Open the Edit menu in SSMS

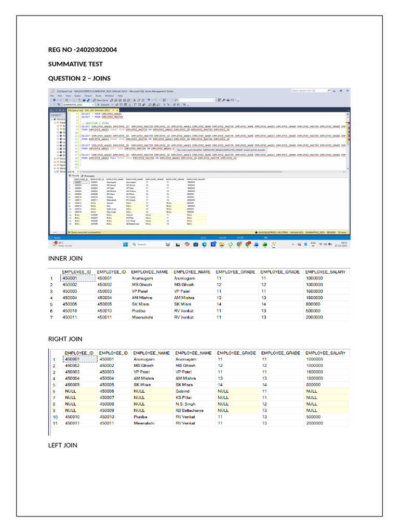click(x=60, y=96)
